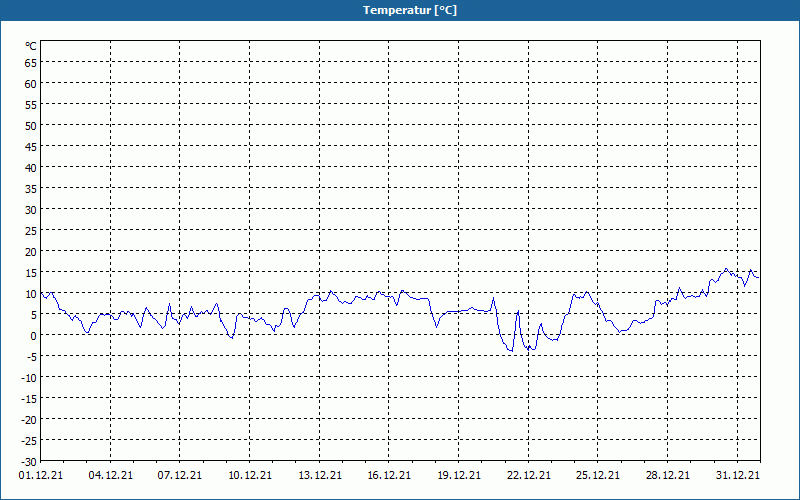Select the 31.12.21 date label

coord(737,476)
